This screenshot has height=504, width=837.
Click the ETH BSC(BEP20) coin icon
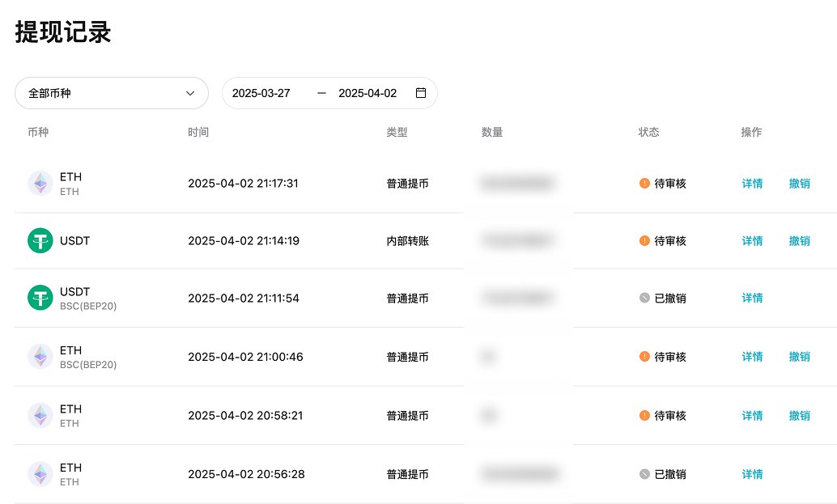40,357
